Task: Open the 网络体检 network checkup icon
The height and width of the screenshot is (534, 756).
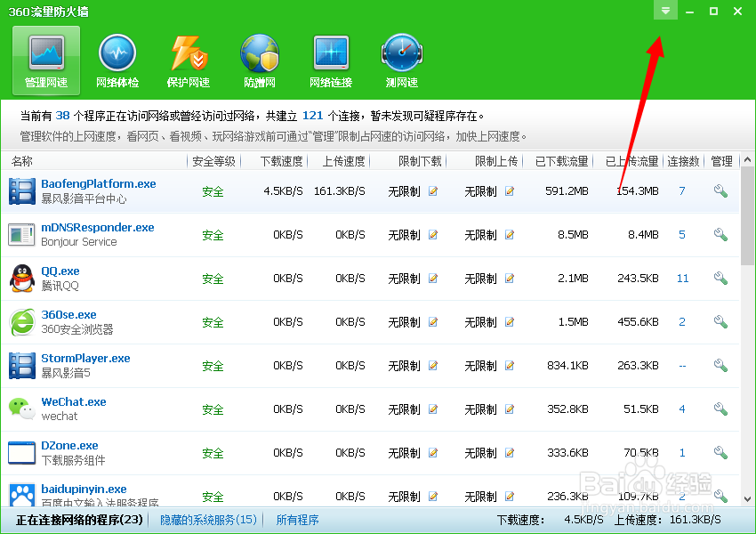Action: pos(117,61)
